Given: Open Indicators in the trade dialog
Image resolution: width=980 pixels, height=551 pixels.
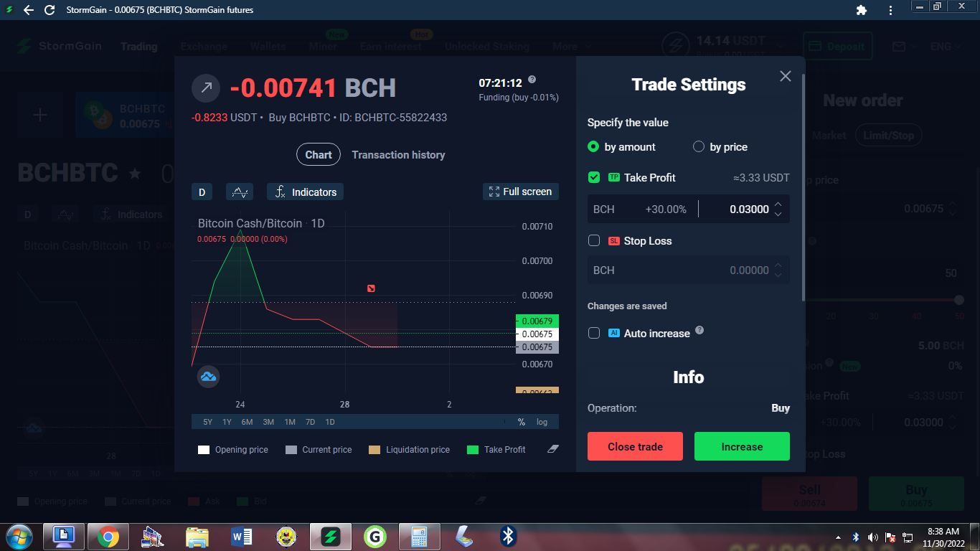Looking at the screenshot, I should 305,192.
